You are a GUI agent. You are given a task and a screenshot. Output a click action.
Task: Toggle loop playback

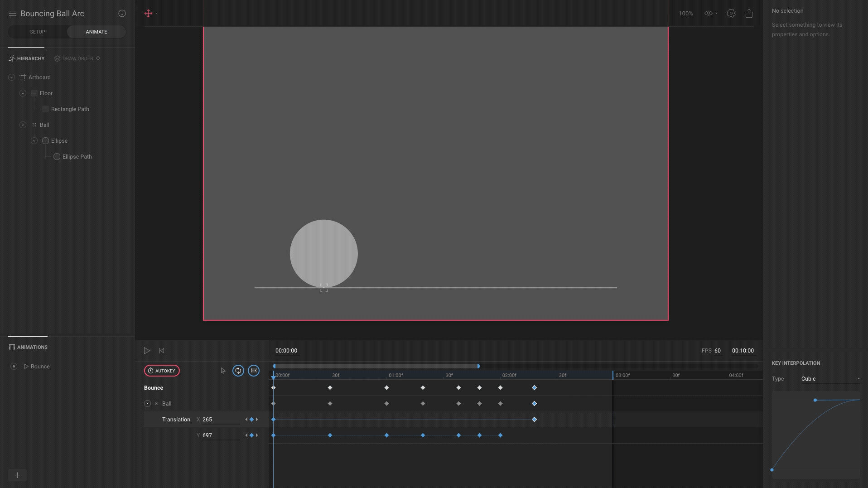click(238, 371)
